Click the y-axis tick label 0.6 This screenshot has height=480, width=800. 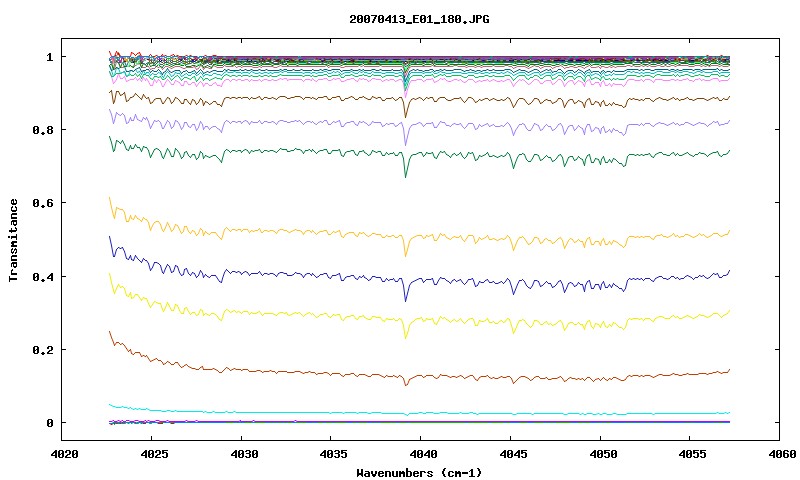click(x=43, y=203)
